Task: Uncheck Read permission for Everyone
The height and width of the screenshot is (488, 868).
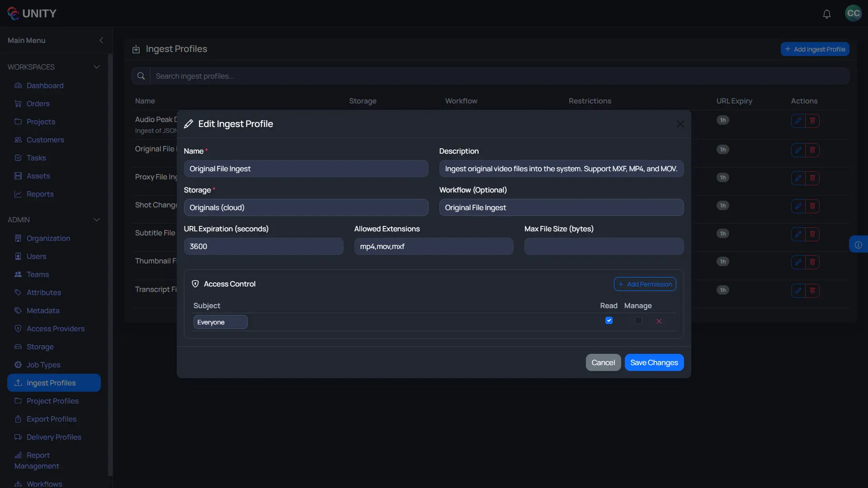Action: tap(609, 320)
